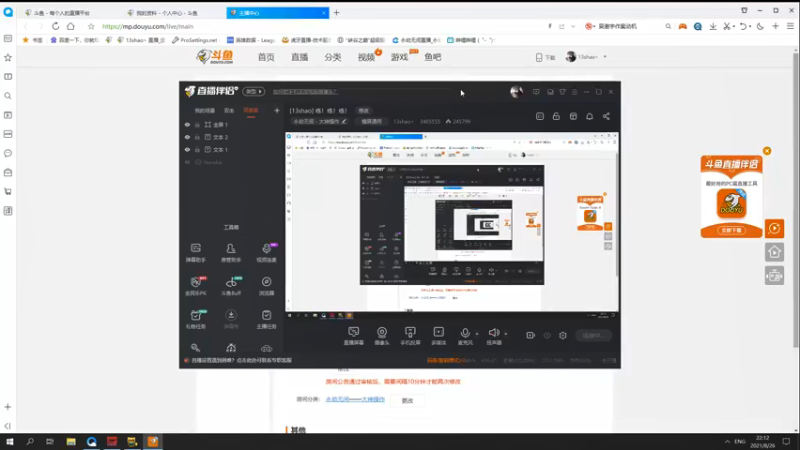This screenshot has height=450, width=800.
Task: Add a new scene with the plus button
Action: coord(277,110)
